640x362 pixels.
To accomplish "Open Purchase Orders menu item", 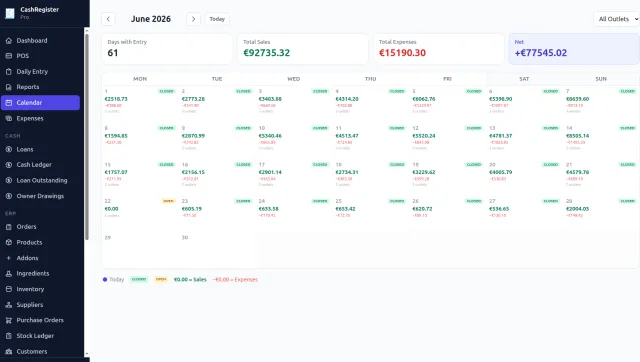I will 40,320.
